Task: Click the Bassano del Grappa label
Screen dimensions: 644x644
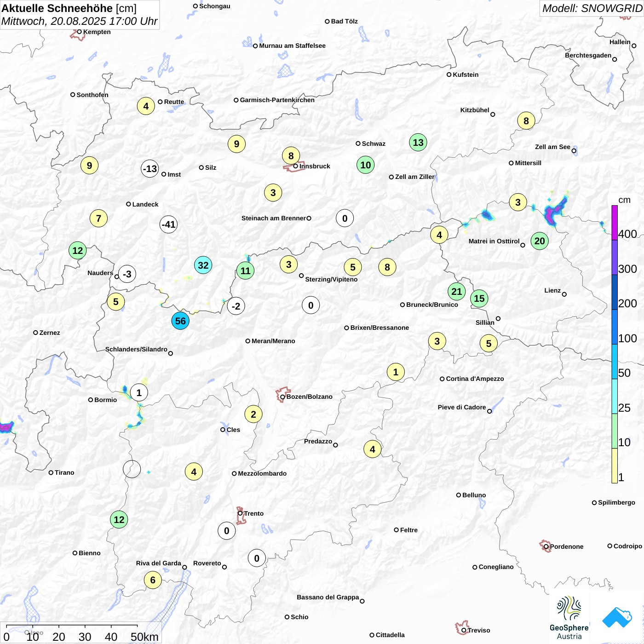Action: [x=328, y=597]
